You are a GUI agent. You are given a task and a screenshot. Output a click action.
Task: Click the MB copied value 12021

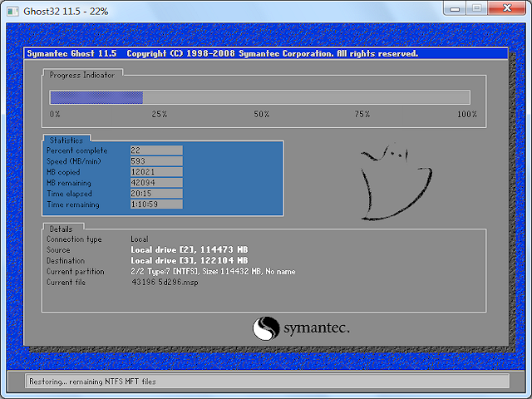[155, 172]
